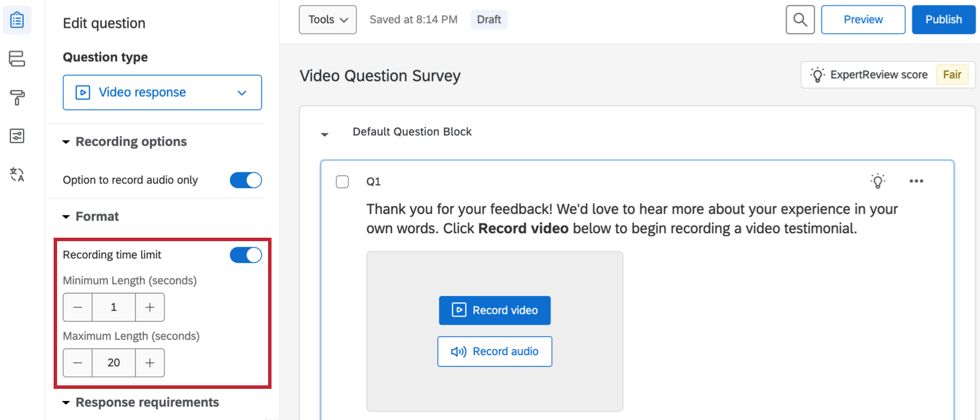
Task: Open the Survey builder clipboard icon
Action: [x=17, y=20]
